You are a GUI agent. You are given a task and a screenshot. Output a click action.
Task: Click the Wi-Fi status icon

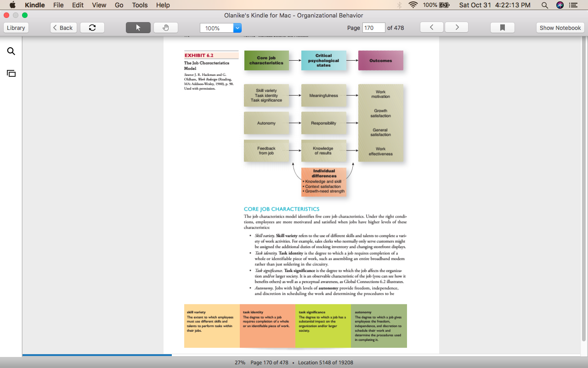(x=413, y=5)
